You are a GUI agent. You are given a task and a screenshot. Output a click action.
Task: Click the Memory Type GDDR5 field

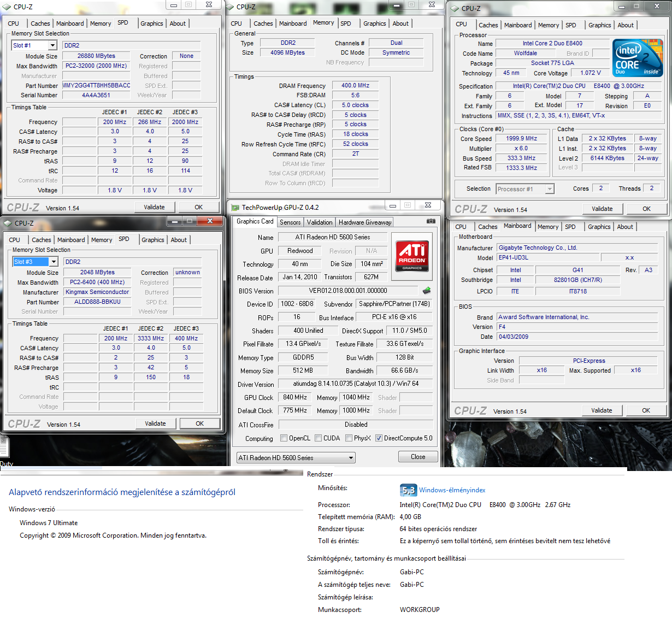pos(303,357)
